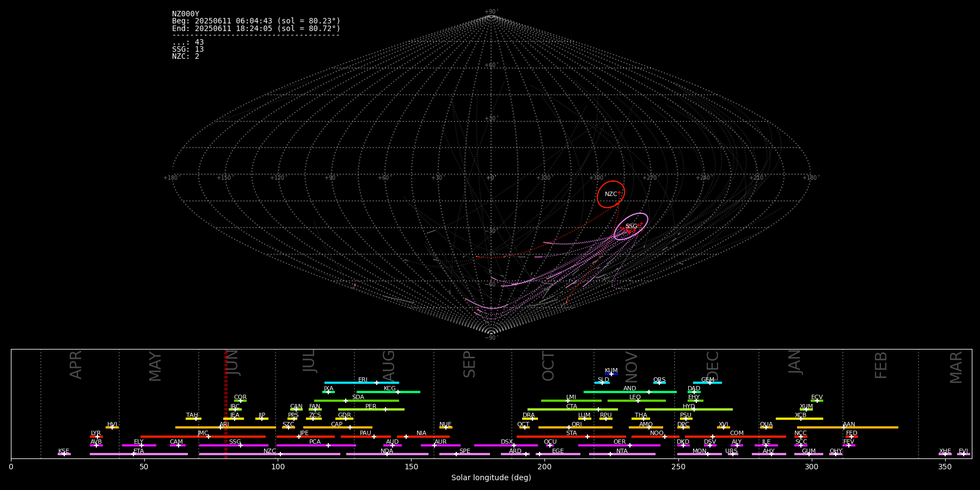Click the ERI shower label in timeline
Screen dimensions: 980x490
pyautogui.click(x=363, y=380)
